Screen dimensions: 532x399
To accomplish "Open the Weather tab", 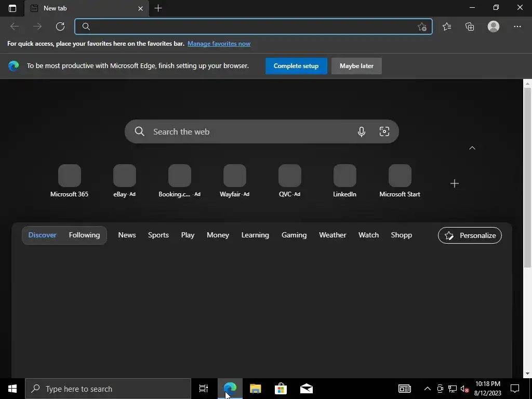I will (332, 235).
